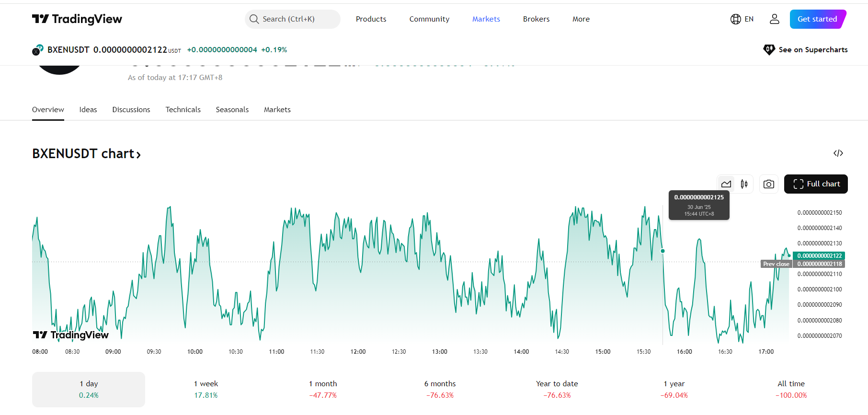Click the As of today timestamp text
This screenshot has width=868, height=415.
point(175,78)
